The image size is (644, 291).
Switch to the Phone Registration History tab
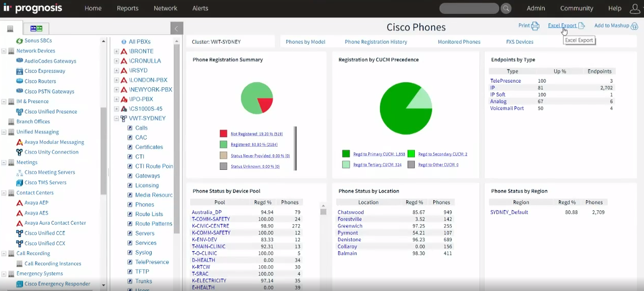tap(376, 42)
